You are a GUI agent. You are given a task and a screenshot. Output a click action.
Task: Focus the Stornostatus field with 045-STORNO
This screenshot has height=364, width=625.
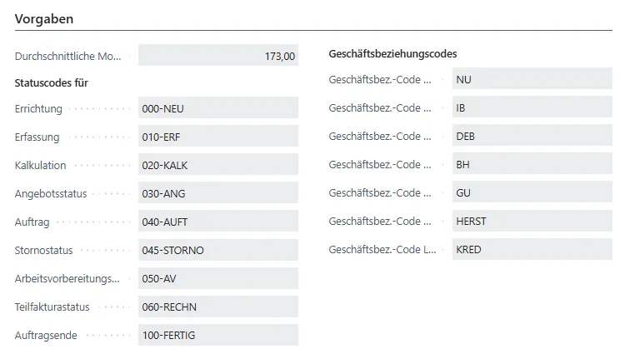coord(218,250)
